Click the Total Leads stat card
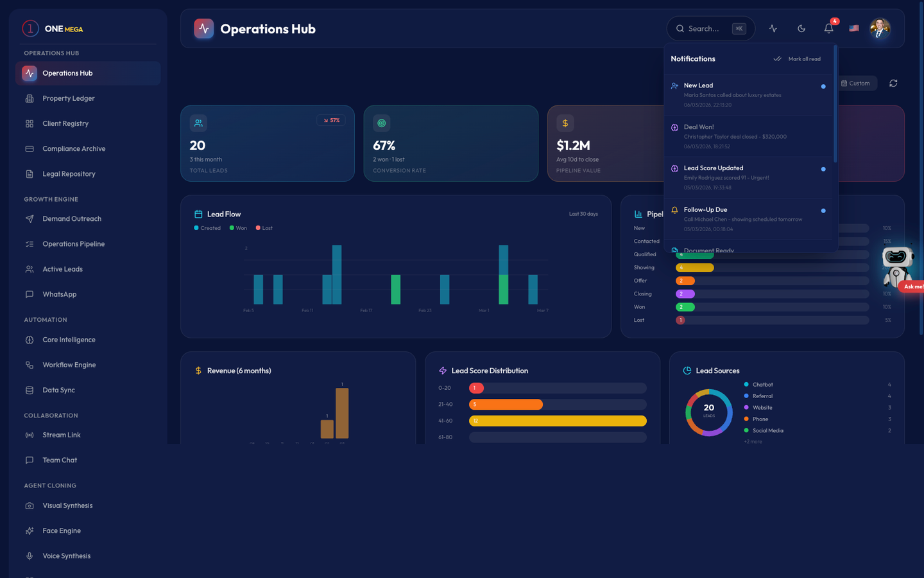Screen dimensions: 924x578 (x=268, y=143)
